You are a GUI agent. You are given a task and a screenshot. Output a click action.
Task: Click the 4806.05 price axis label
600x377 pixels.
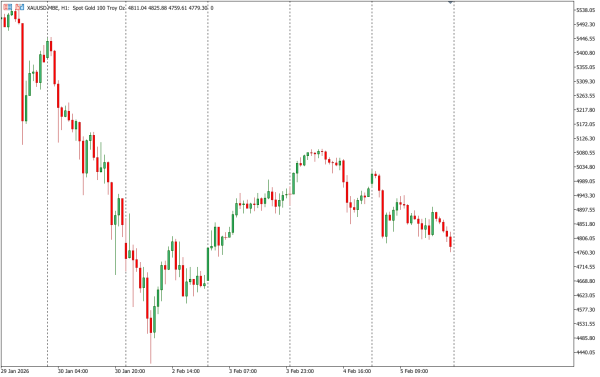586,238
